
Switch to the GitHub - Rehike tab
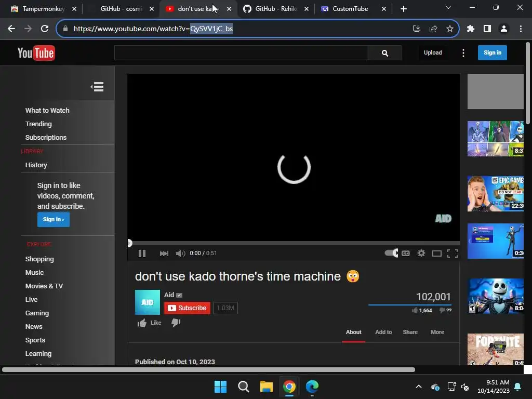tap(275, 9)
